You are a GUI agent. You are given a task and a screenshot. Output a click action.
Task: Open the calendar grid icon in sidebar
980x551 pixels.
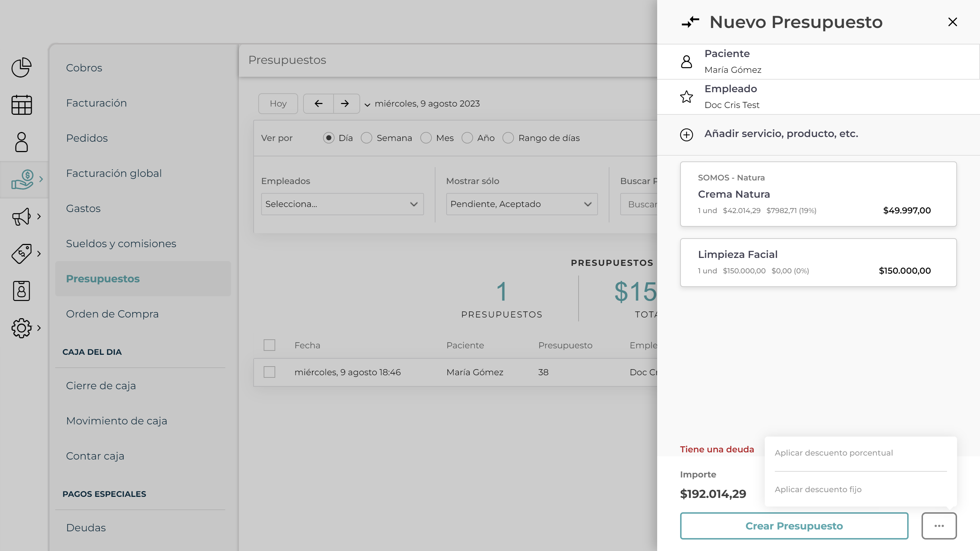21,105
